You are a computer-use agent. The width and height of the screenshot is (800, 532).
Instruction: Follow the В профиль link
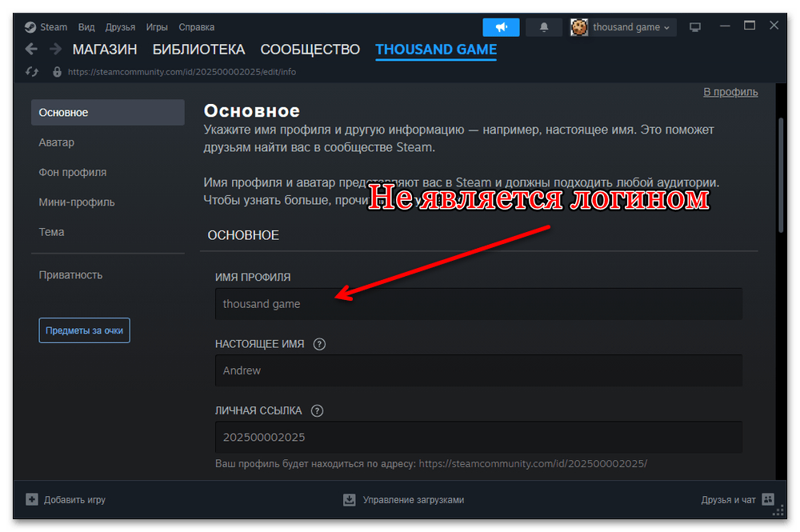730,91
